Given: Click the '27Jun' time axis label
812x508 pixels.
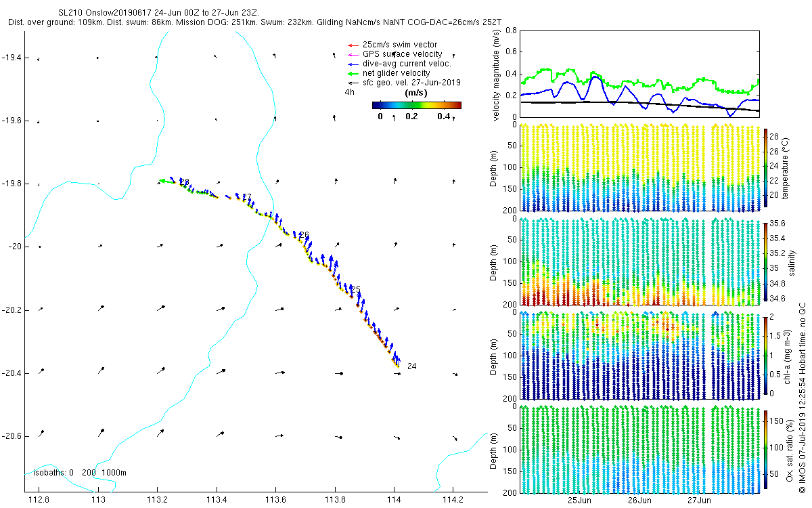Looking at the screenshot, I should click(700, 501).
